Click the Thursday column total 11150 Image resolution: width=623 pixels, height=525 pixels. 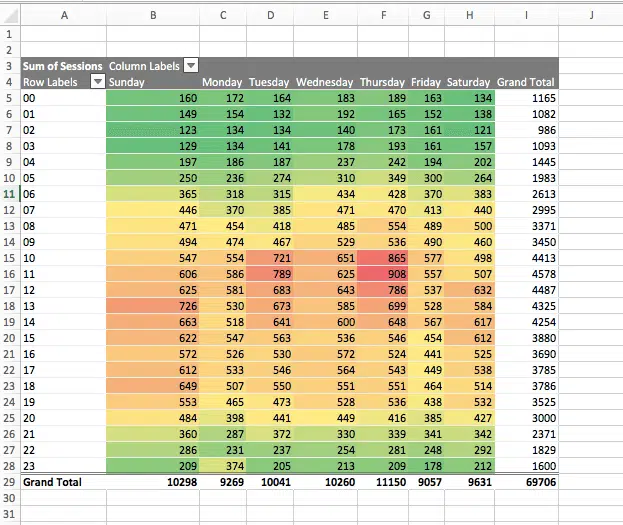coord(383,481)
